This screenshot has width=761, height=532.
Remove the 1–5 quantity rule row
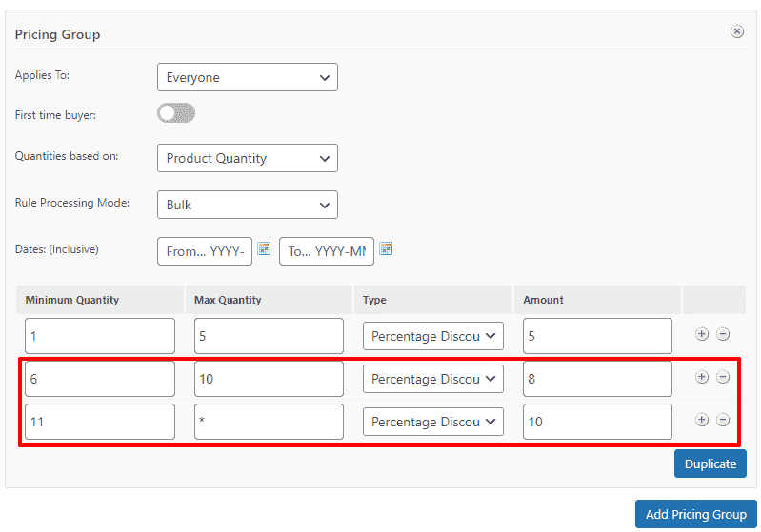click(723, 334)
